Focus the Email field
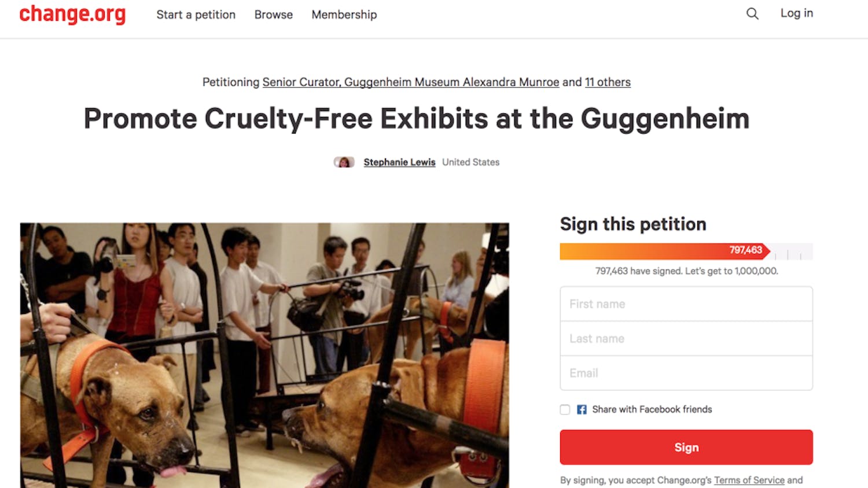 pos(686,373)
